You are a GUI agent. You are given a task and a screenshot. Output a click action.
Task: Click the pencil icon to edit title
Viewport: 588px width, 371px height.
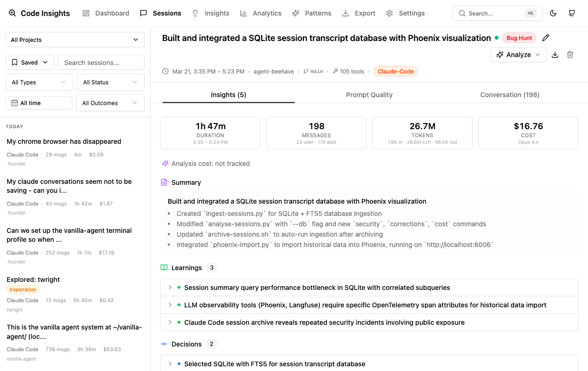point(546,38)
